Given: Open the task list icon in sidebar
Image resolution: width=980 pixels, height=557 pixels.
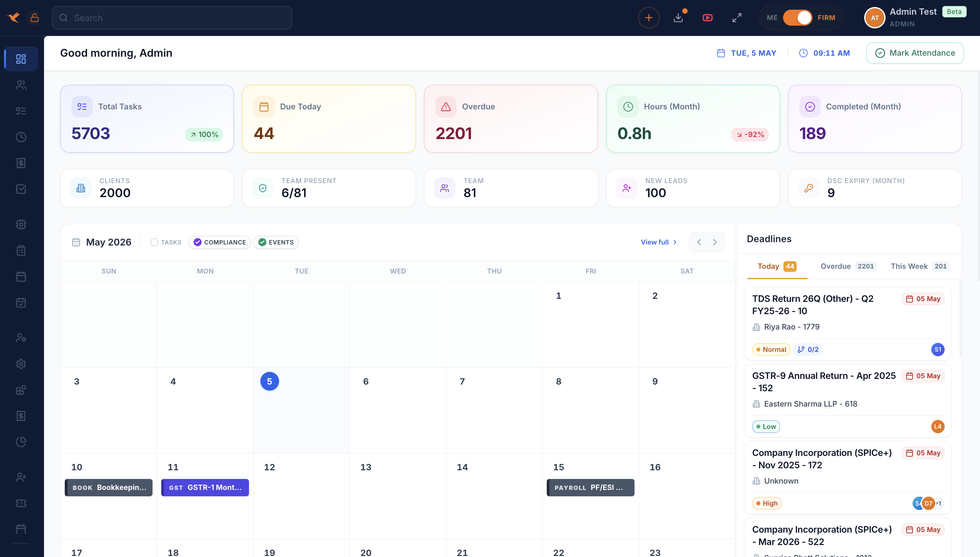Looking at the screenshot, I should pyautogui.click(x=21, y=111).
